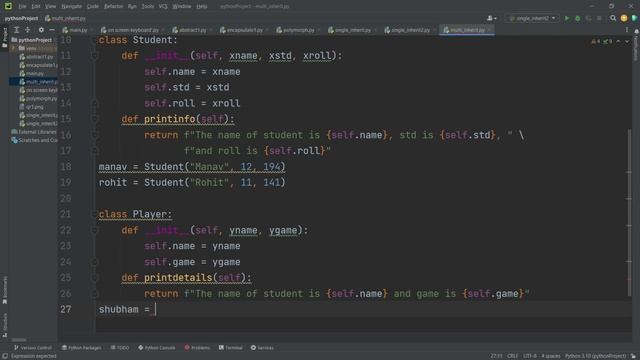Open the Structure side tool window
This screenshot has height=360, width=640.
tap(5, 325)
